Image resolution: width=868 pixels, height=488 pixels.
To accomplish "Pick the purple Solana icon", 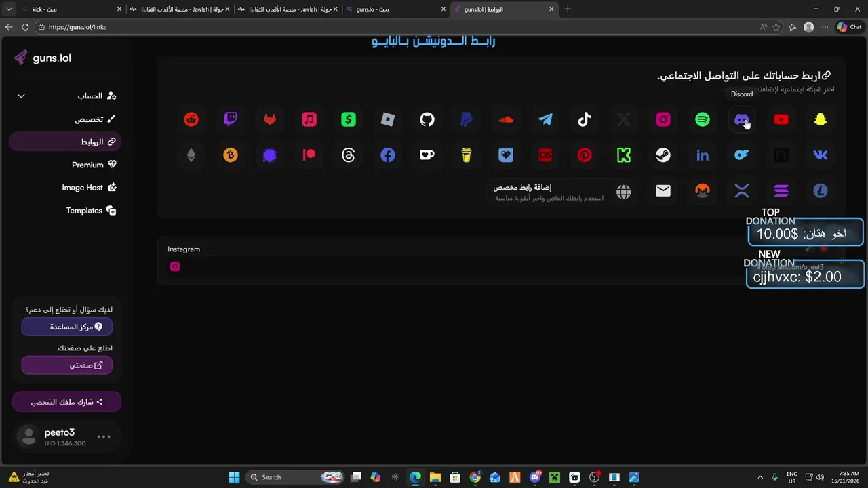I will (781, 192).
